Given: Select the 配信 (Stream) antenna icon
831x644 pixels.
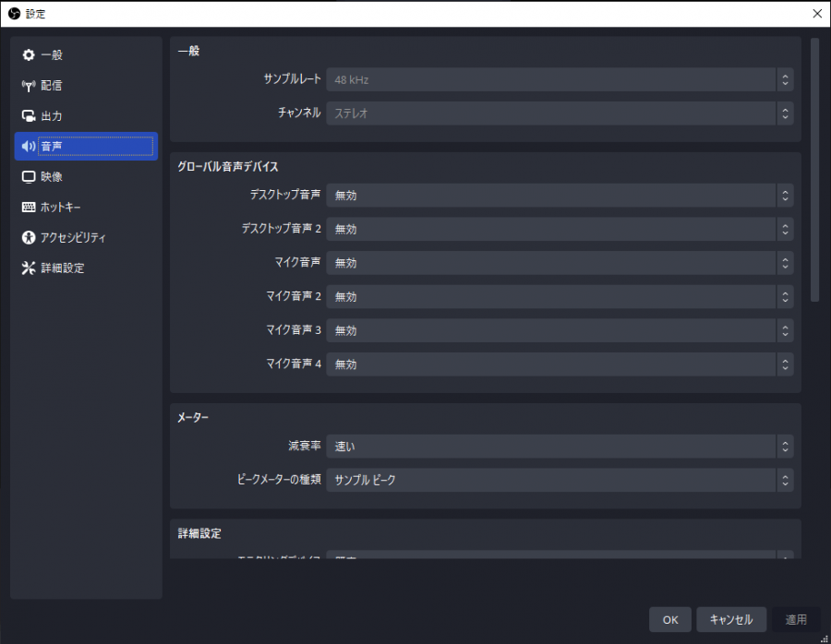Looking at the screenshot, I should click(29, 85).
